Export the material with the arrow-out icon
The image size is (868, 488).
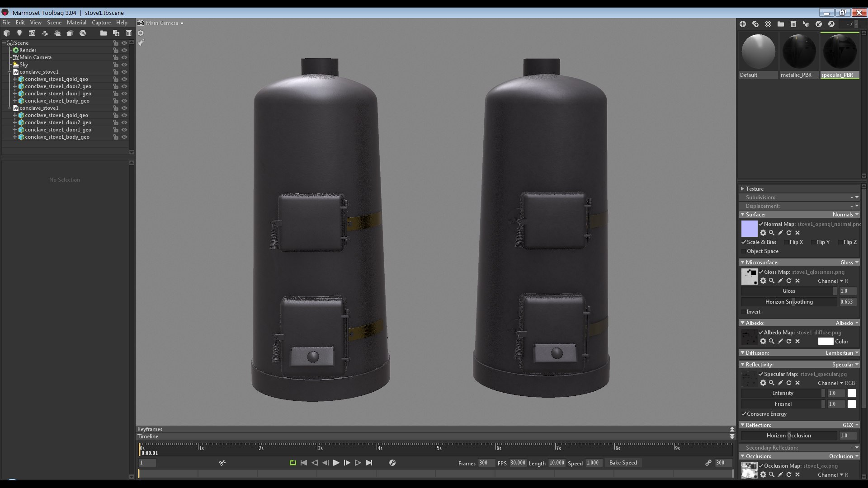(831, 24)
